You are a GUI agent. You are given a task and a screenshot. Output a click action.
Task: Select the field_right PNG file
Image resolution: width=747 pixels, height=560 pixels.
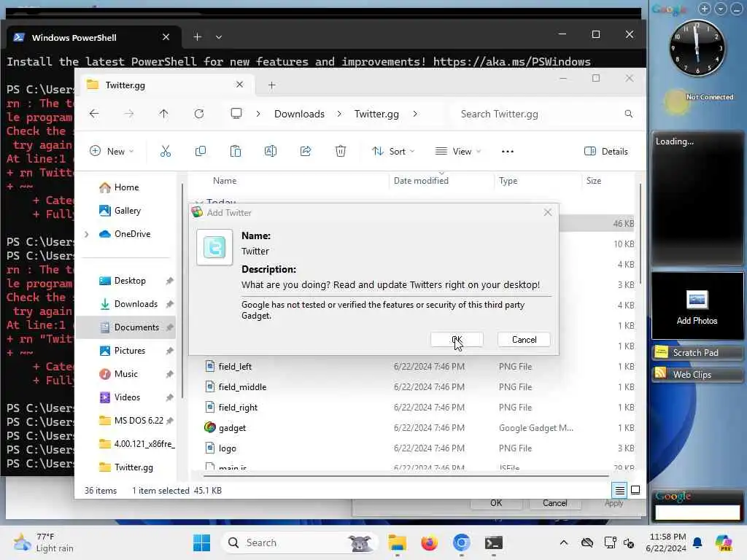pos(238,408)
